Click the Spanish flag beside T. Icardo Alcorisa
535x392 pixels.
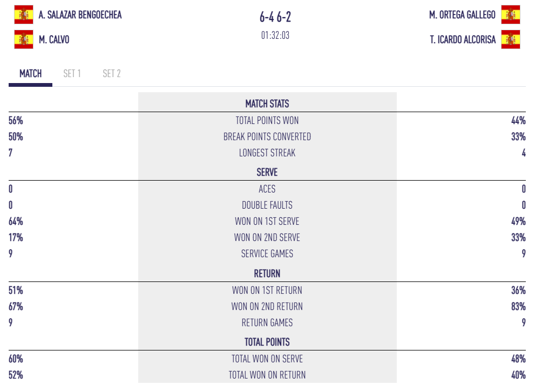click(510, 39)
